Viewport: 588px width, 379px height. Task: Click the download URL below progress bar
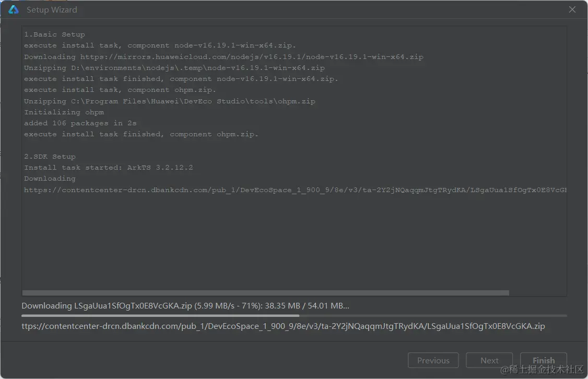tap(283, 326)
